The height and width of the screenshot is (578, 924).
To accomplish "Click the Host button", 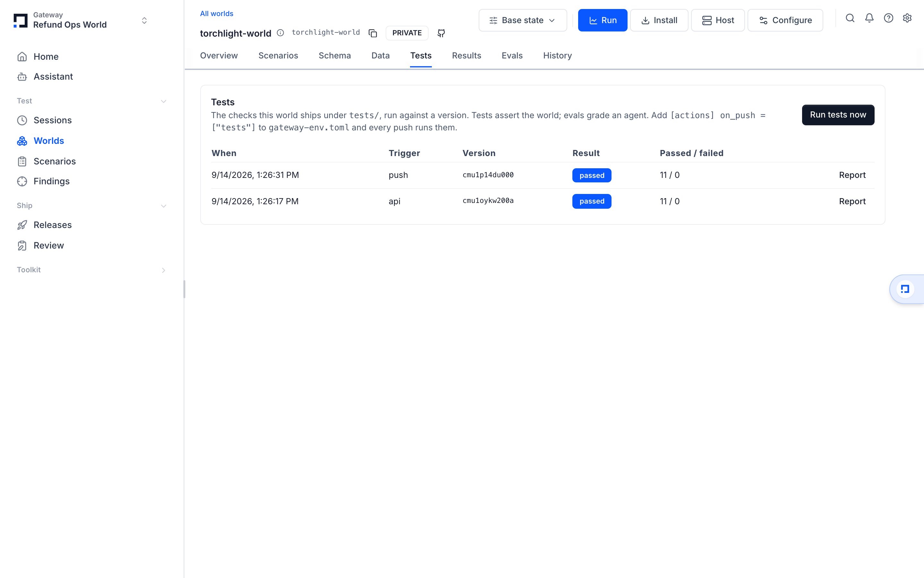I will [x=718, y=20].
